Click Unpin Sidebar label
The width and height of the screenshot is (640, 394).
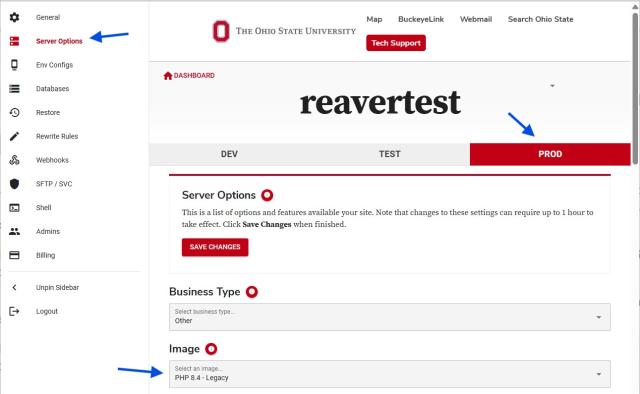(57, 287)
